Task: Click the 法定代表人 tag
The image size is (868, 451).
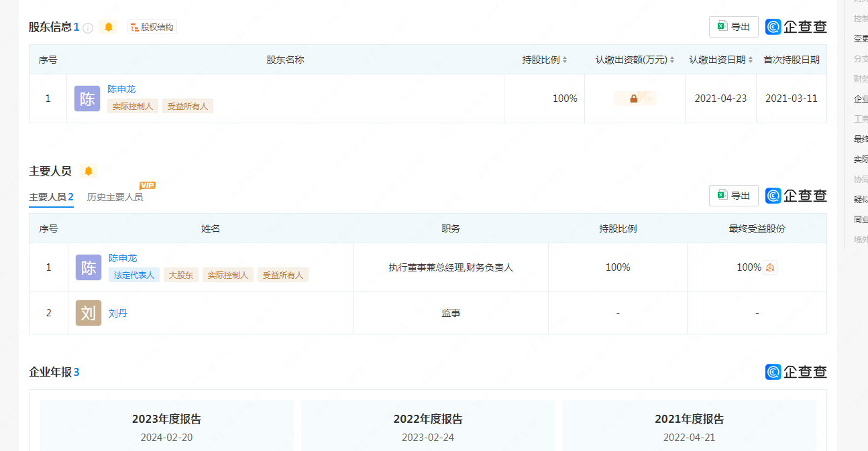Action: click(134, 275)
